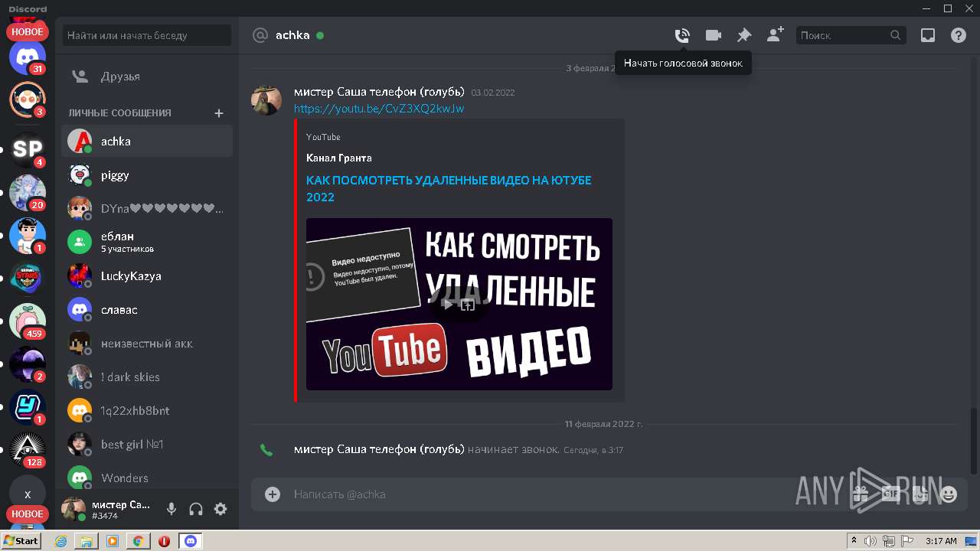Open conversation with славас
Image resolution: width=980 pixels, height=551 pixels.
pos(147,310)
